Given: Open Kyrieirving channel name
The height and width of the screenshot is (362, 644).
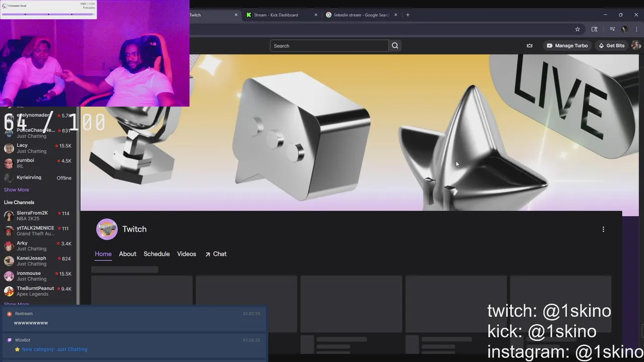Looking at the screenshot, I should click(29, 177).
